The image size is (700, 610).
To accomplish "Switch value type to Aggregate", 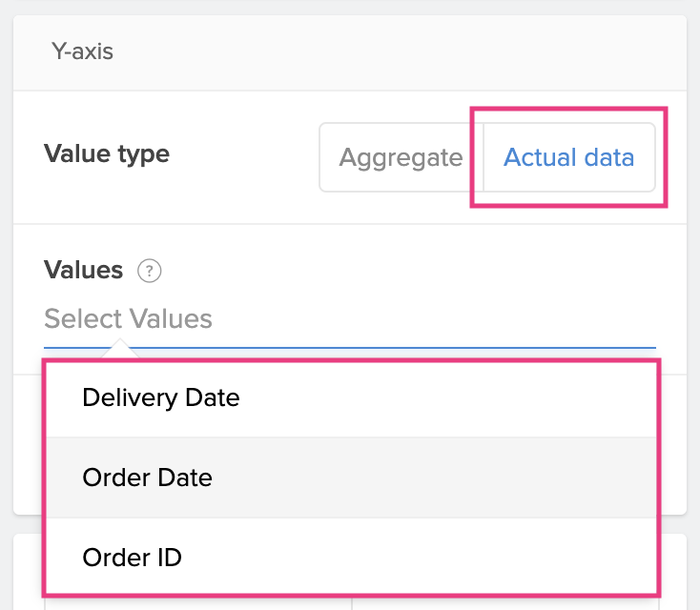I will coord(401,157).
